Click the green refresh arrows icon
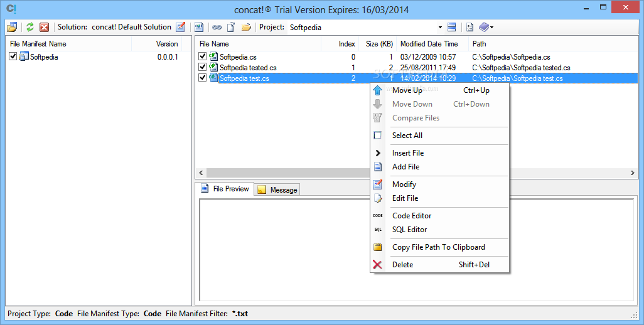This screenshot has height=325, width=644. click(30, 28)
